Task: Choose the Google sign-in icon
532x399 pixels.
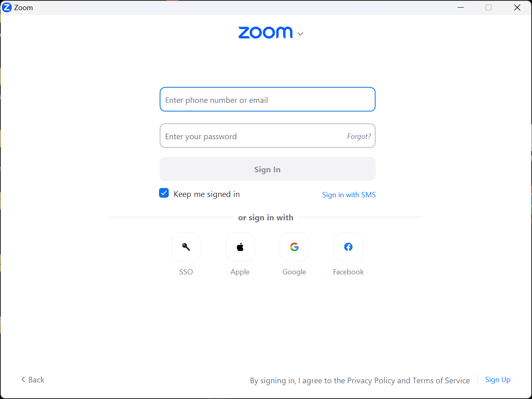Action: coord(294,247)
